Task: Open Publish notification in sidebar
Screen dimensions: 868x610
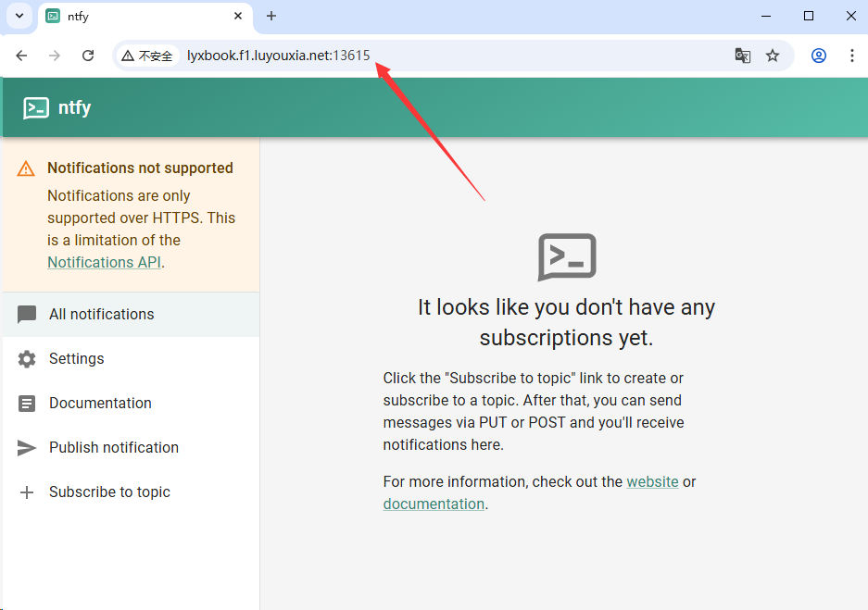Action: click(132, 447)
